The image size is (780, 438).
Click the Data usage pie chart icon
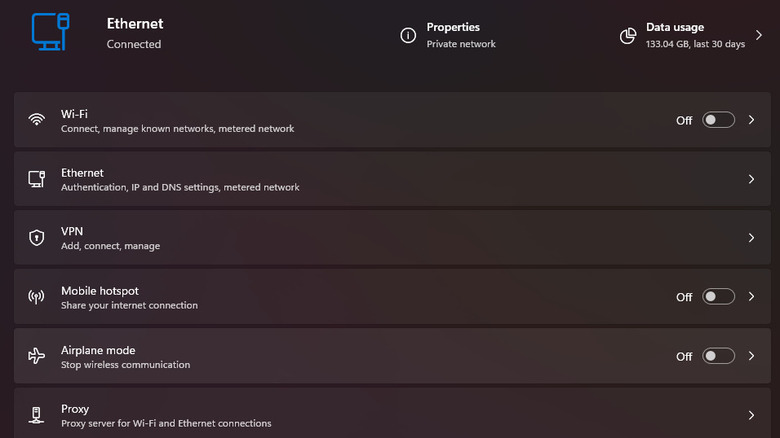[628, 36]
